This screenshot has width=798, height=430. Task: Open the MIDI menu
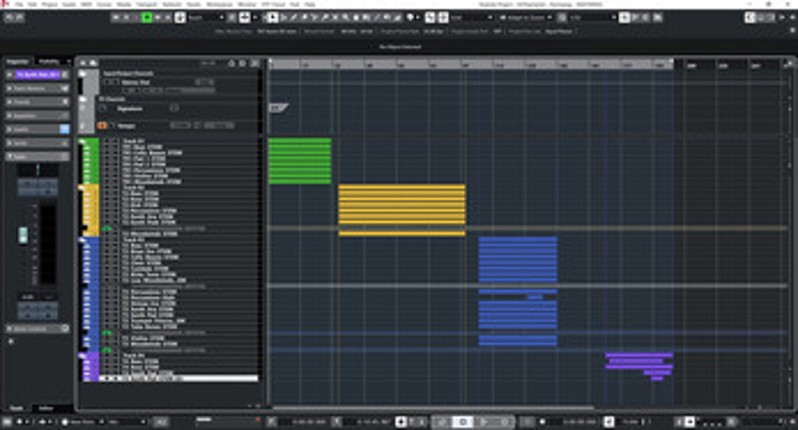point(86,4)
